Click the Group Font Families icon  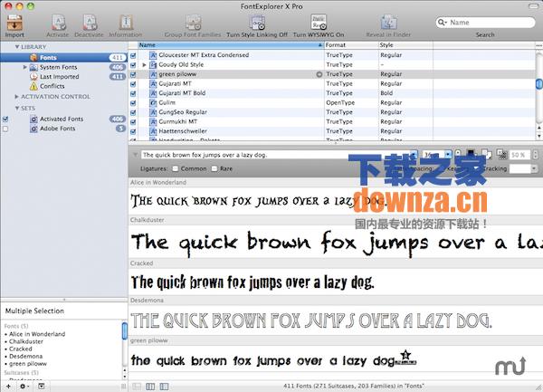pos(193,23)
